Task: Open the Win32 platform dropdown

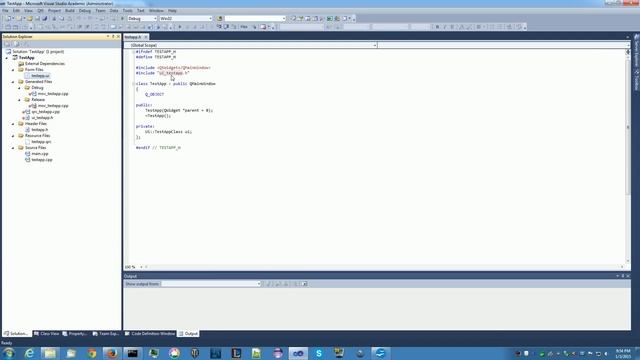Action: tap(186, 18)
